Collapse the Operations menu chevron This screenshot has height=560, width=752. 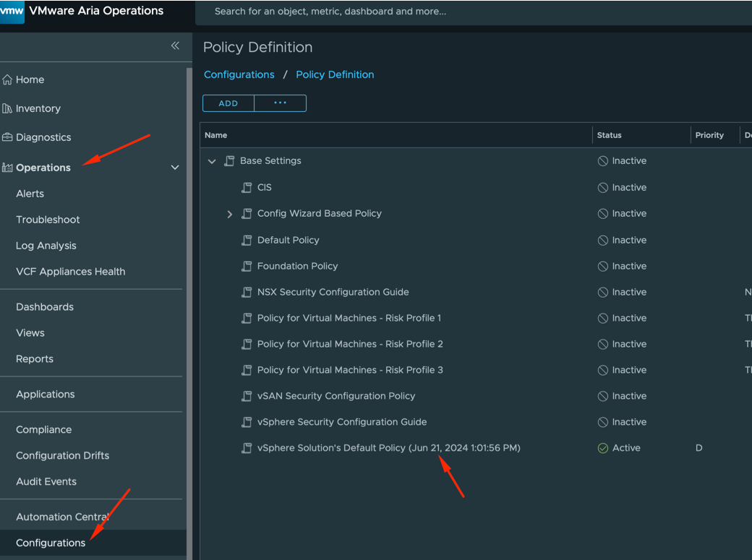click(175, 168)
